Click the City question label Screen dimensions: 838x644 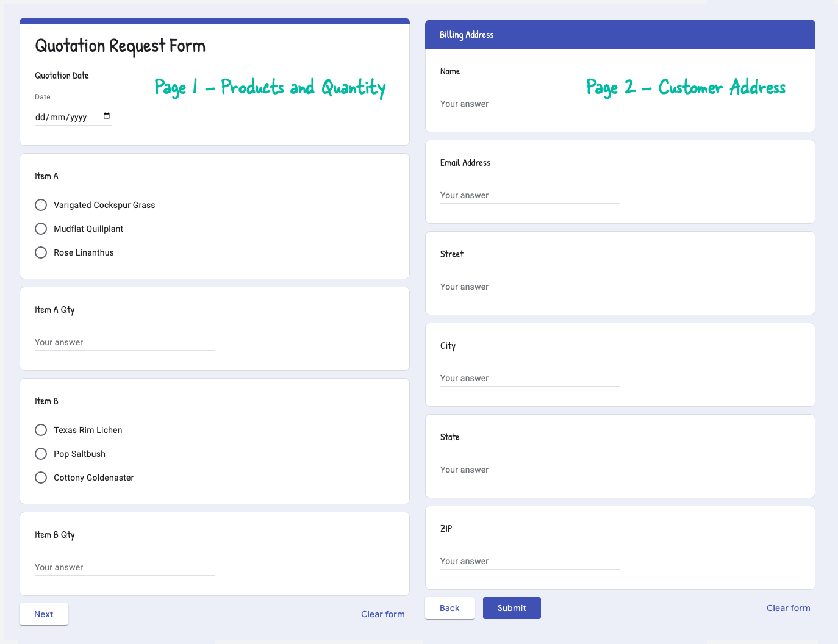(448, 346)
